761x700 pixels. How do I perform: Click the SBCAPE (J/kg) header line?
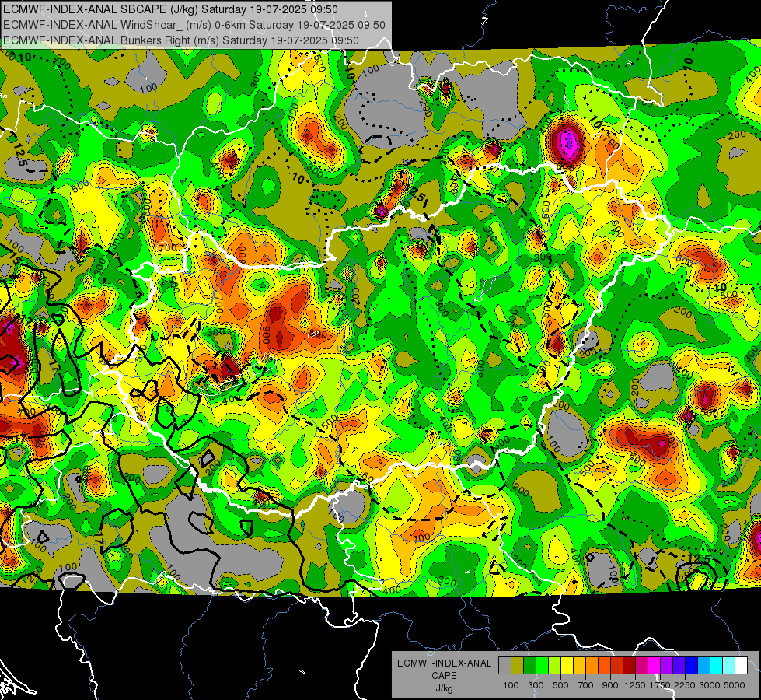click(170, 9)
